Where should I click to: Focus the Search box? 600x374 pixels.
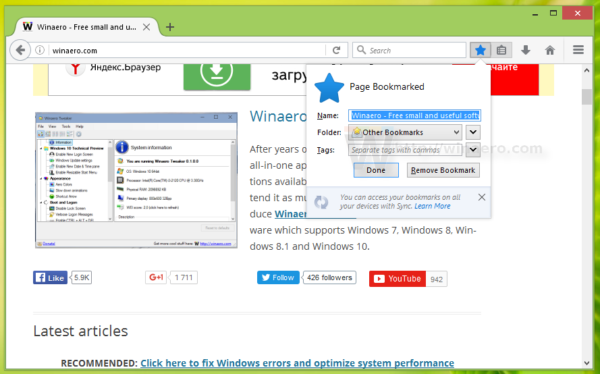point(409,50)
